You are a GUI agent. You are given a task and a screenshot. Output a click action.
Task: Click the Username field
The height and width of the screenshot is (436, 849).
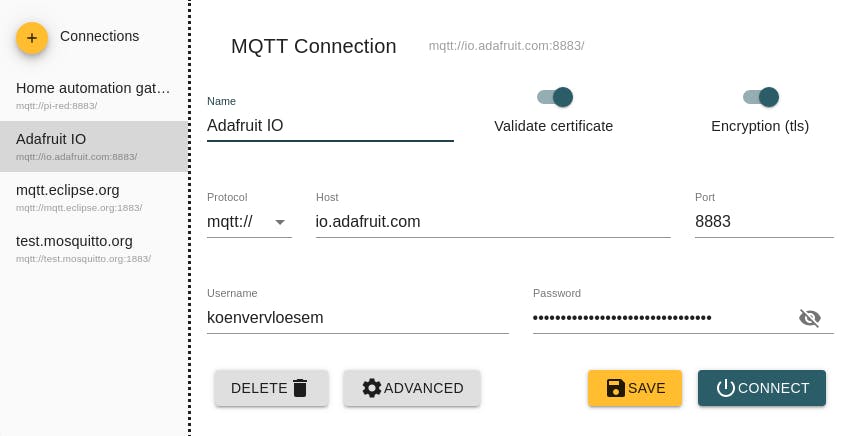point(357,318)
